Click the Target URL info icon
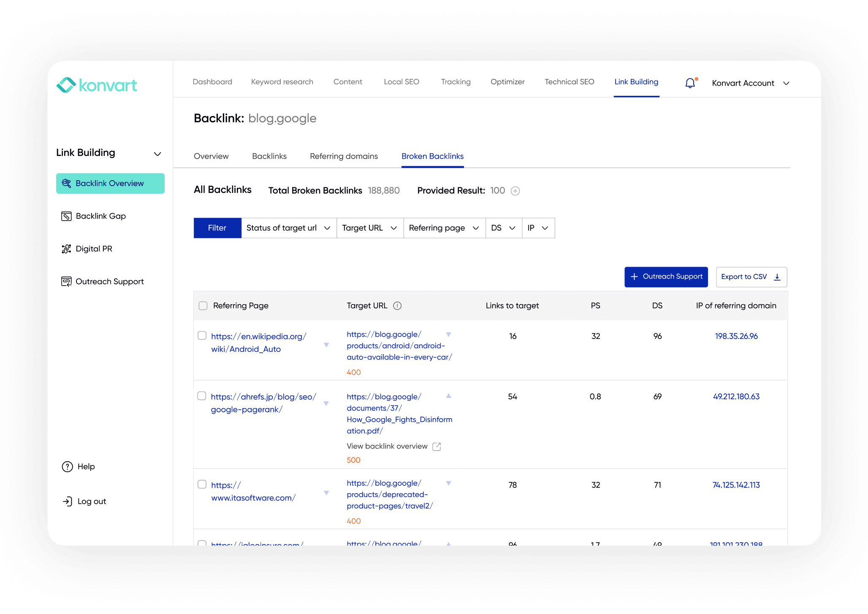The image size is (868, 614). [397, 306]
